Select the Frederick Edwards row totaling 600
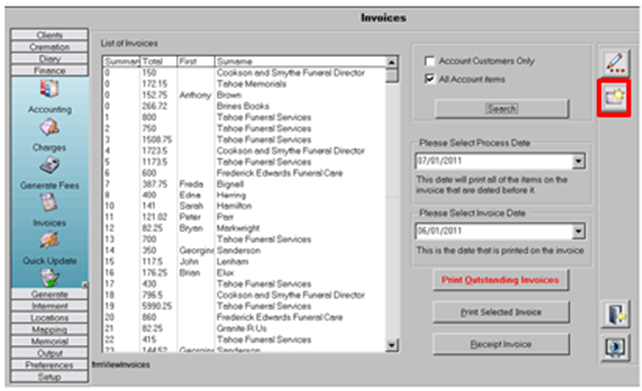This screenshot has height=391, width=642. click(244, 173)
